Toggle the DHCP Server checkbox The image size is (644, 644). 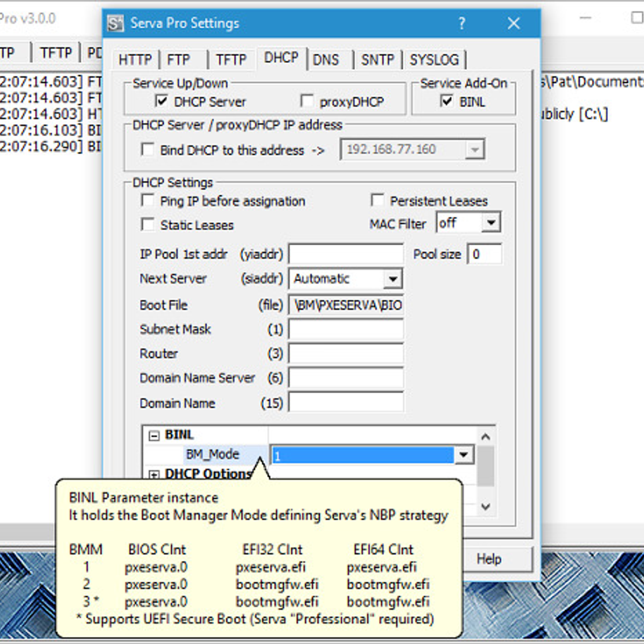coord(162,101)
